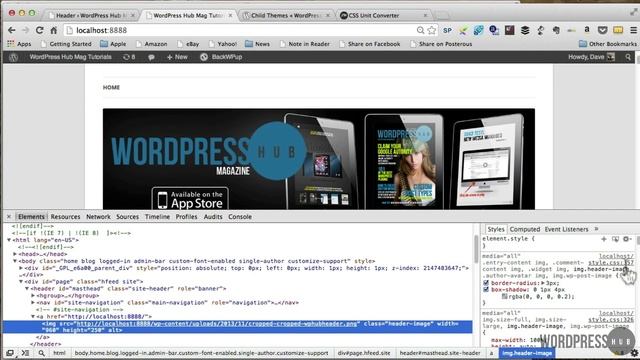Switch to the CSS Unit Converter browser tab
Screen dimensions: 640x360
pos(384,15)
